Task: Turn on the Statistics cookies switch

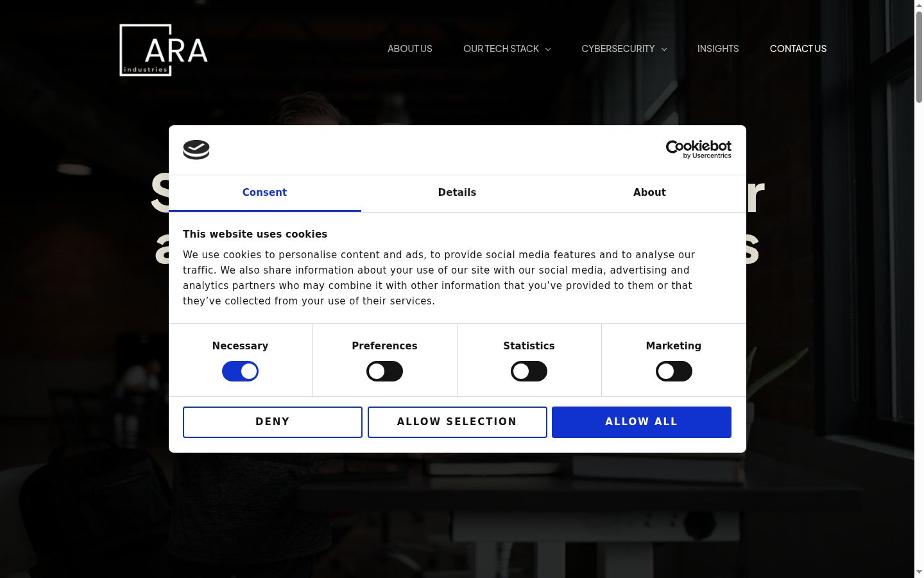Action: (x=529, y=371)
